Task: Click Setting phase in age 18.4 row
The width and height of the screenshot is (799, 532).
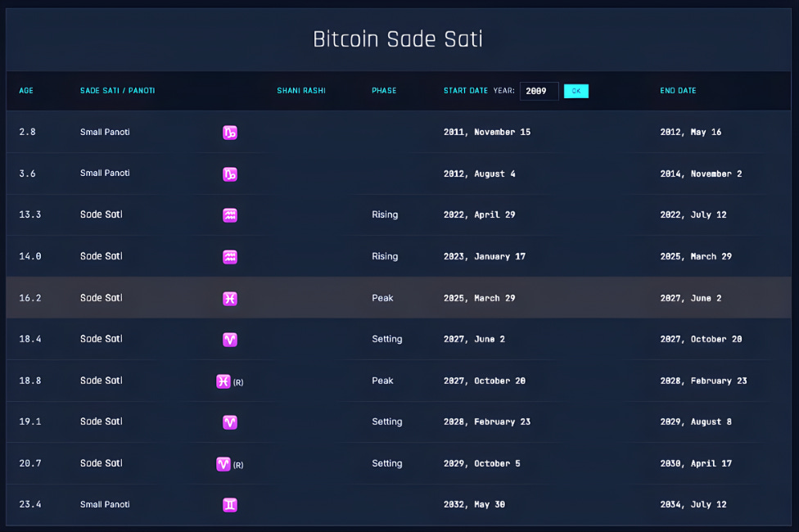Action: pyautogui.click(x=386, y=339)
